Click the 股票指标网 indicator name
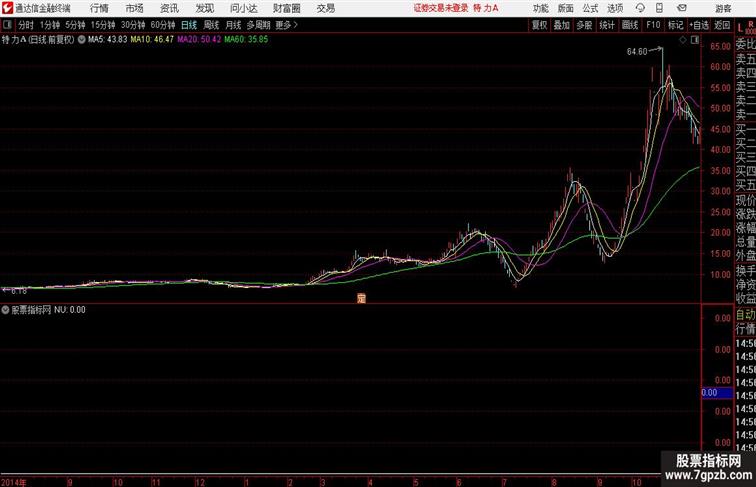Image resolution: width=756 pixels, height=487 pixels. 31,310
